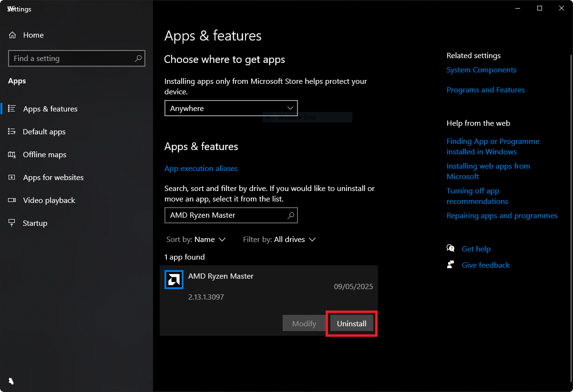Open App execution aliases link

pyautogui.click(x=201, y=169)
